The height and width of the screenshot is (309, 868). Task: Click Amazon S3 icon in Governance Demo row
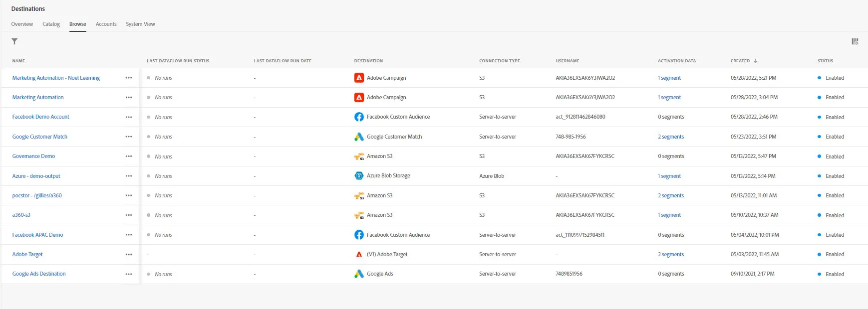[359, 156]
